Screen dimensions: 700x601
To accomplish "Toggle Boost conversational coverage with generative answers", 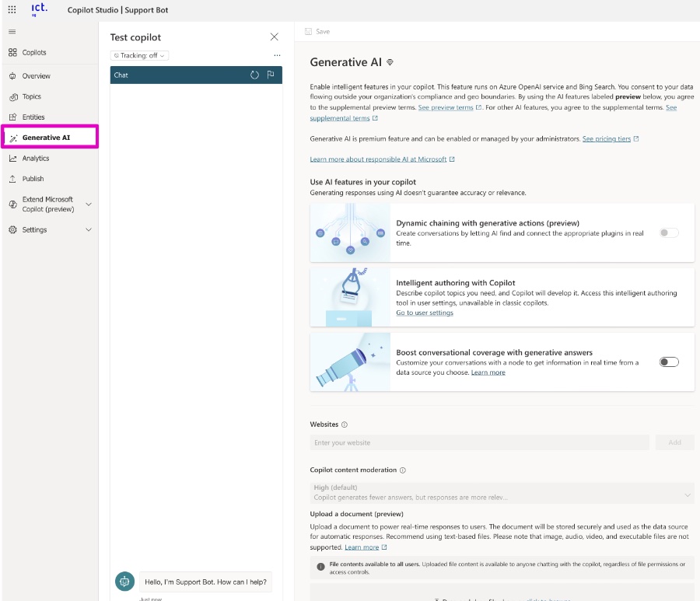I will point(669,362).
